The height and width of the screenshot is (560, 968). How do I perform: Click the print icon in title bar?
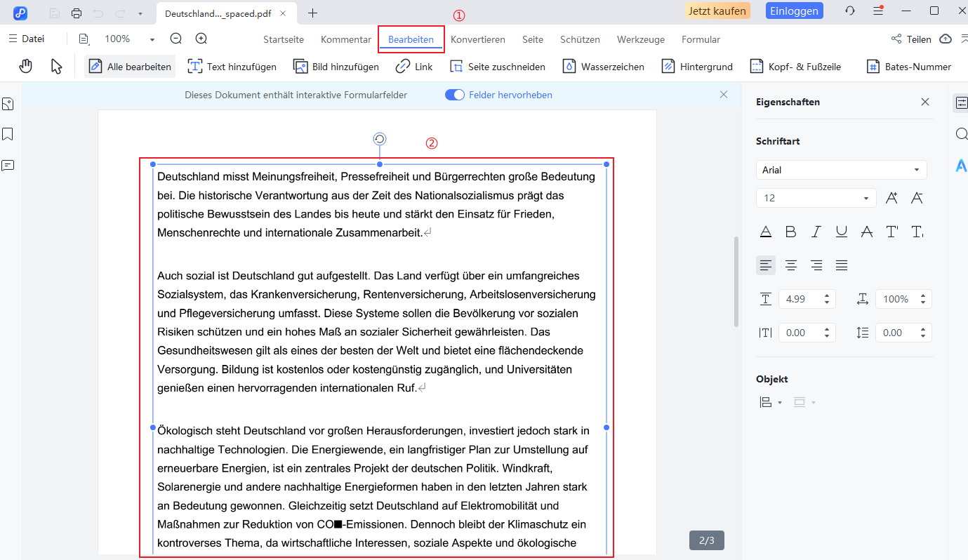(77, 13)
